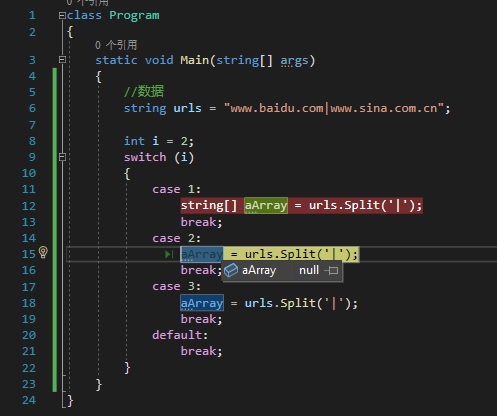Collapse the switch statement block
This screenshot has height=416, width=497.
(x=62, y=157)
